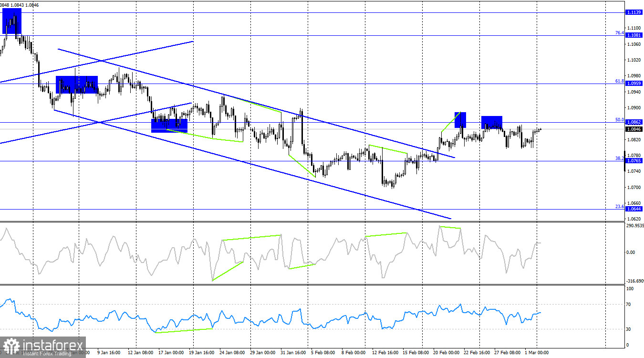Click the 9 Jan 16:00 date label
Image resolution: width=644 pixels, height=358 pixels.
pyautogui.click(x=109, y=354)
